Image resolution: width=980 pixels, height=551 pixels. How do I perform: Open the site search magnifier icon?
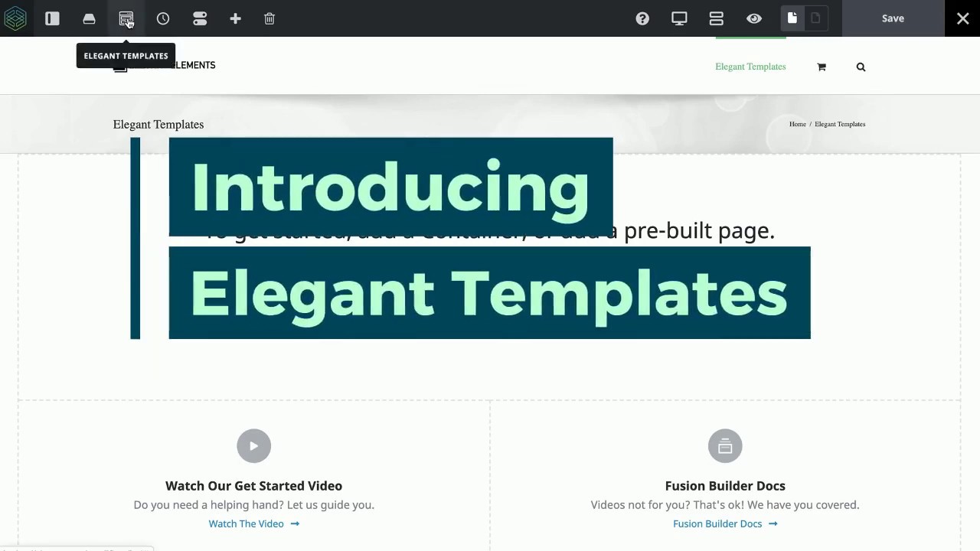click(x=861, y=67)
